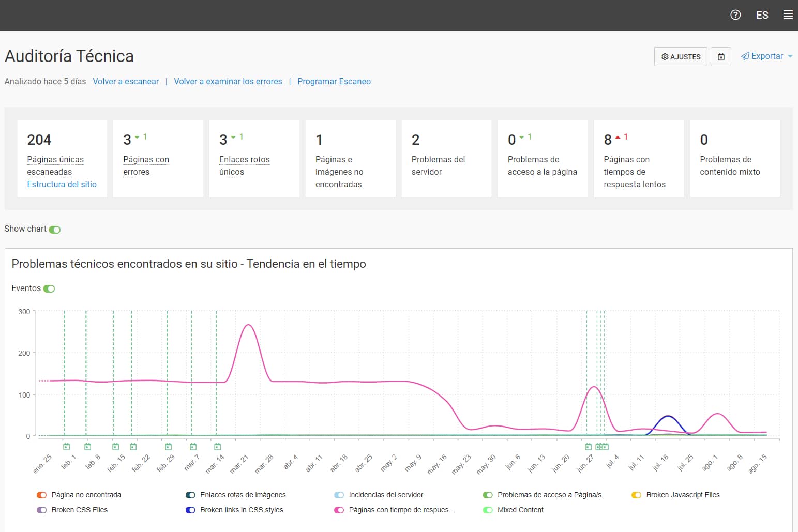Screen dimensions: 798x532
Task: Open Programar Escaneo link
Action: [334, 81]
